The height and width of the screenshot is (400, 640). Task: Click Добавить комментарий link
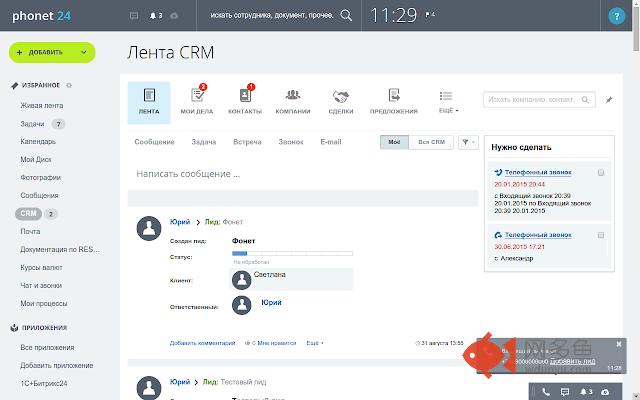click(x=202, y=343)
